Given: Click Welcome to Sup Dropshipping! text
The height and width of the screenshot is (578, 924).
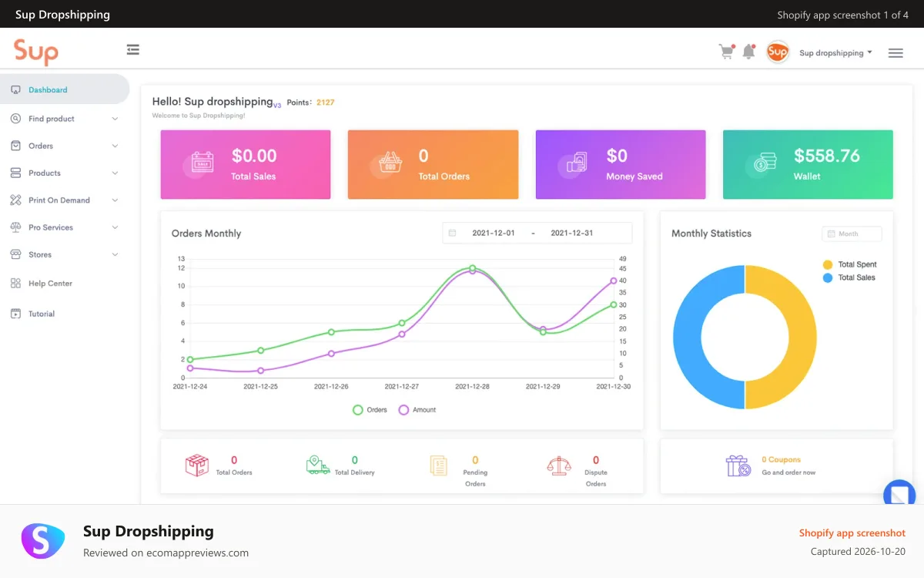Looking at the screenshot, I should [x=199, y=116].
